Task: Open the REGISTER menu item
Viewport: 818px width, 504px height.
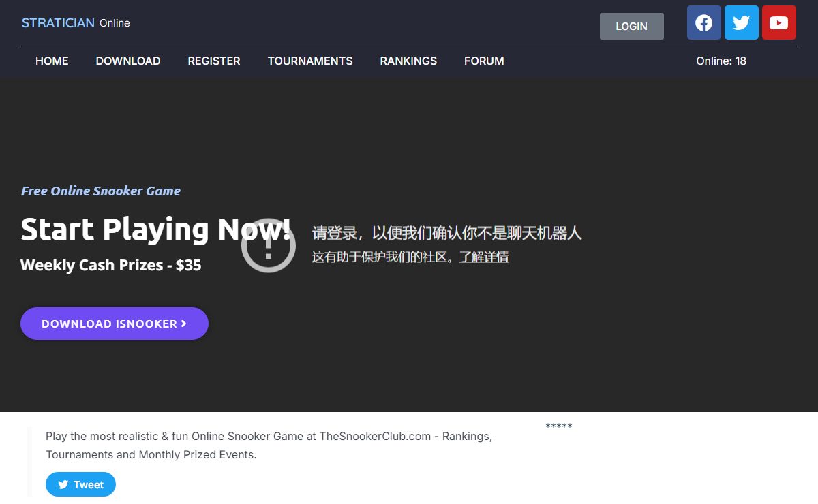Action: pyautogui.click(x=214, y=61)
